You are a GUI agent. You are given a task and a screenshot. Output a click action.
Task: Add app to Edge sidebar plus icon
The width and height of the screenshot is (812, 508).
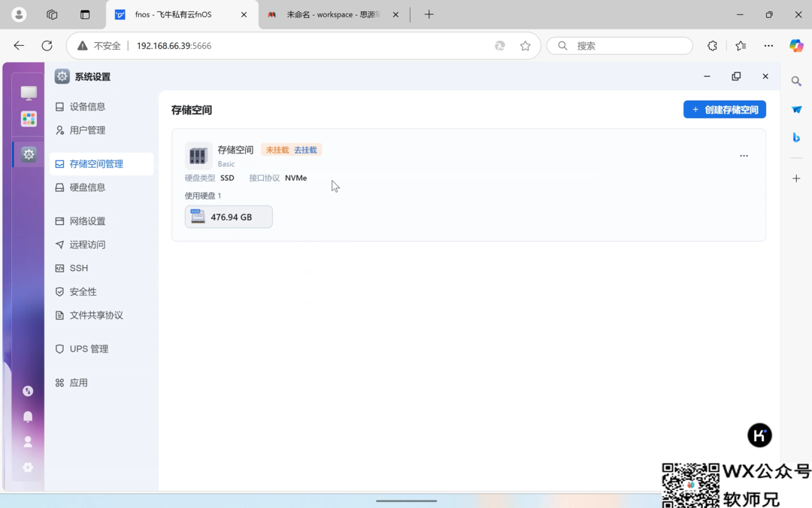tap(796, 178)
